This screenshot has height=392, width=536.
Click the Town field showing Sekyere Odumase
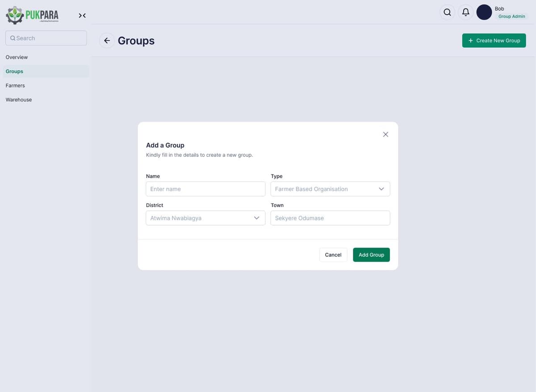[330, 218]
